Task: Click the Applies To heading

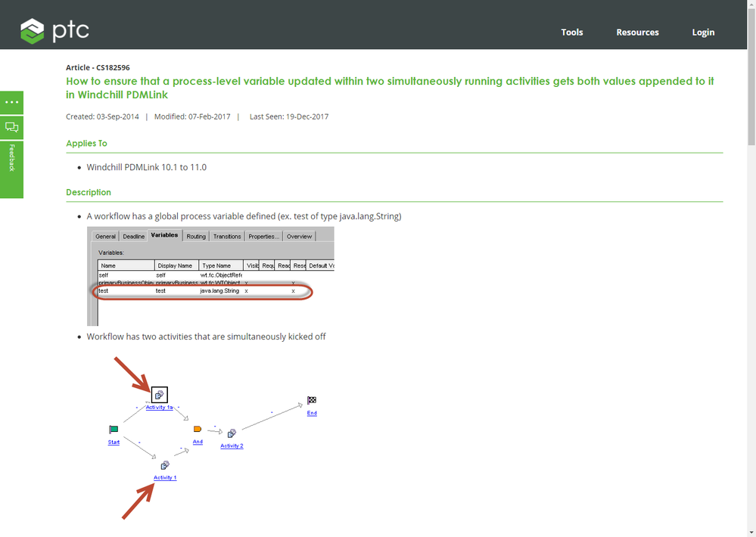Action: [x=87, y=143]
